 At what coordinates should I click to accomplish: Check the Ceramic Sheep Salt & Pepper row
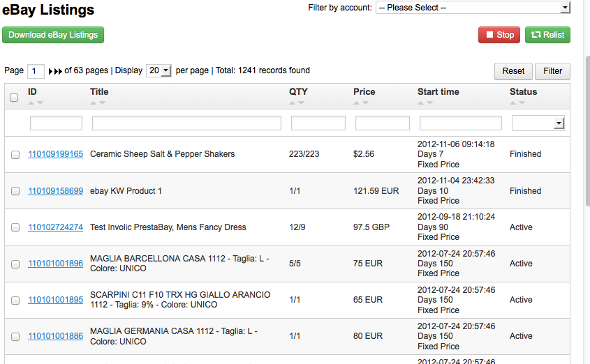(x=15, y=155)
